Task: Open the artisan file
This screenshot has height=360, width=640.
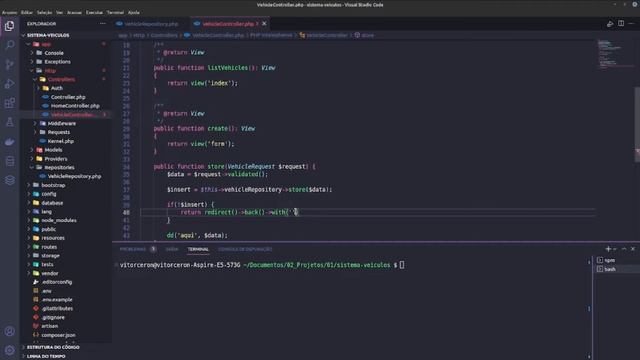Action: click(x=49, y=326)
